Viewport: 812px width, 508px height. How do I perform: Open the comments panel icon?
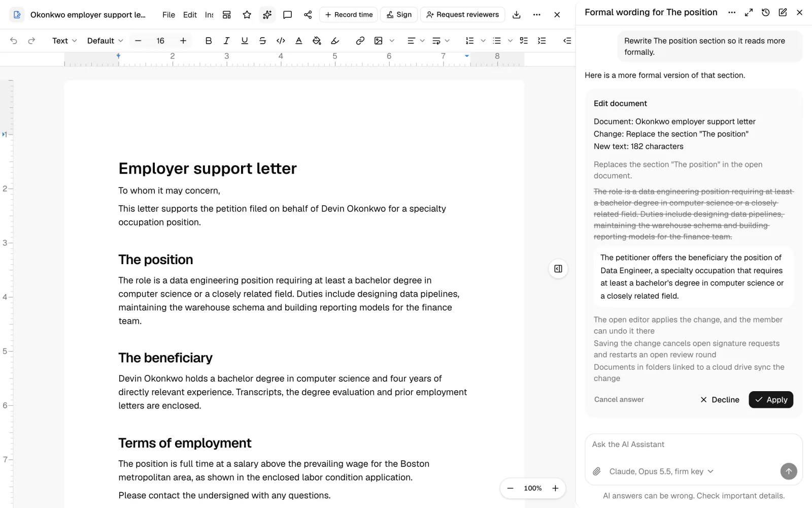[x=288, y=15]
